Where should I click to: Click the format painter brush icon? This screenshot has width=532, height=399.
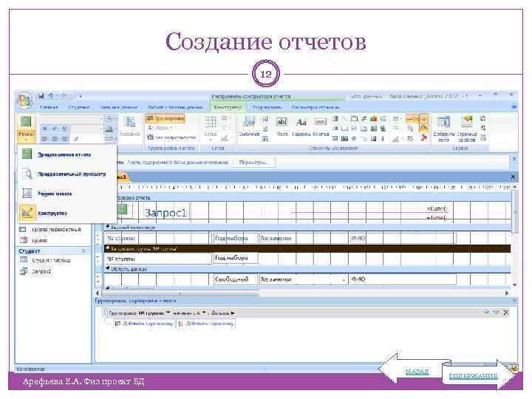(x=76, y=138)
